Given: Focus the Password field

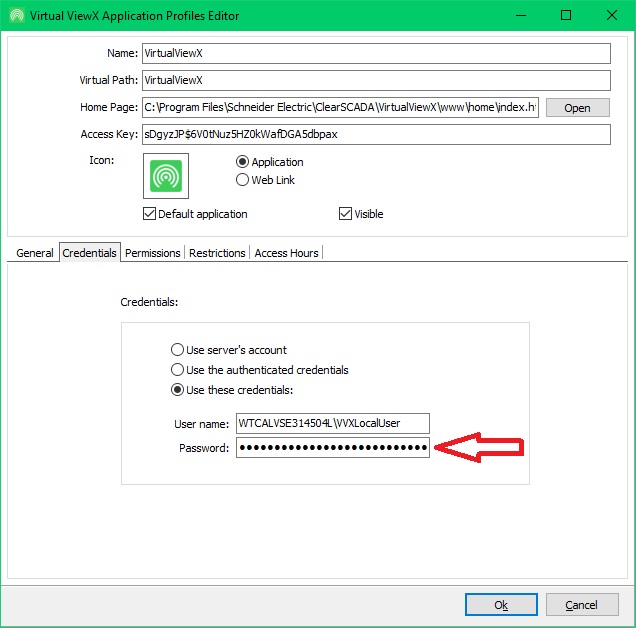Looking at the screenshot, I should pyautogui.click(x=333, y=447).
